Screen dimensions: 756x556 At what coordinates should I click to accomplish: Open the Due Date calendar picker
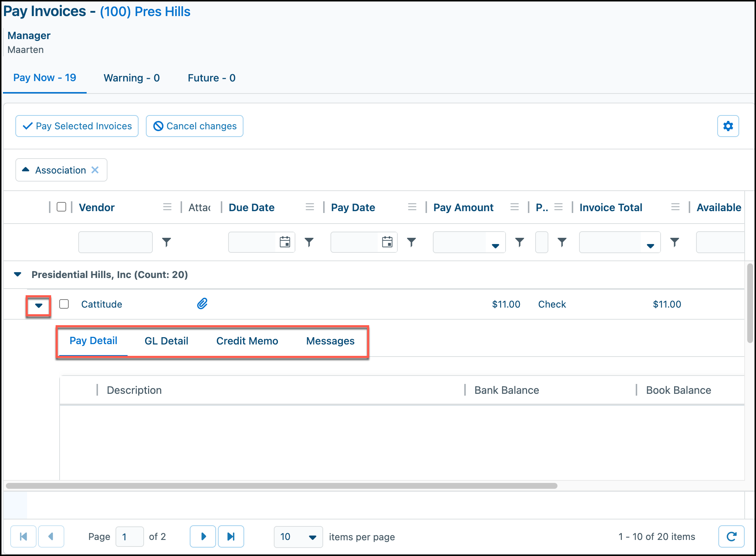coord(285,242)
